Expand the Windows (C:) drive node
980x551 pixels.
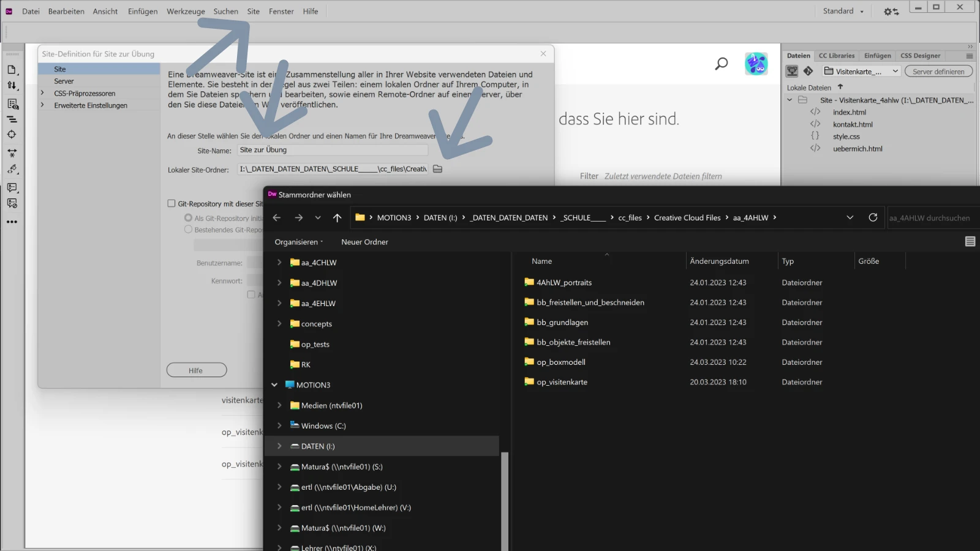pyautogui.click(x=279, y=425)
